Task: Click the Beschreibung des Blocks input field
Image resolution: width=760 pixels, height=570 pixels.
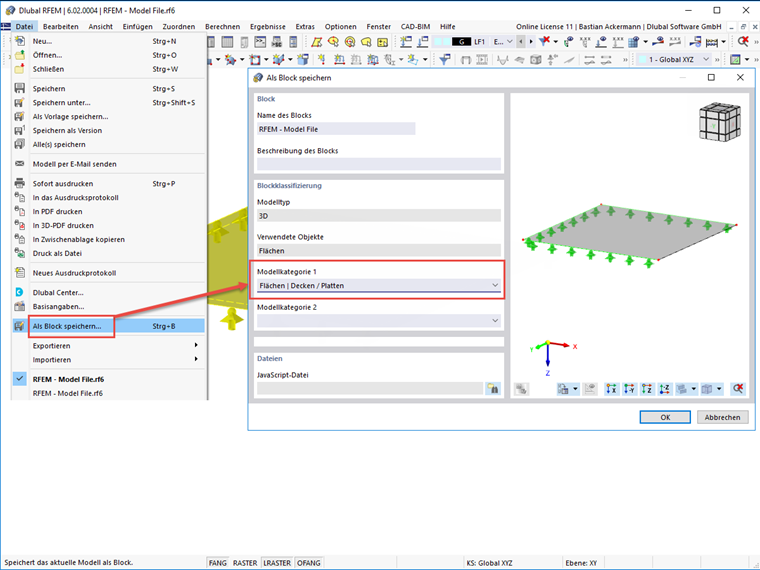Action: click(x=379, y=164)
